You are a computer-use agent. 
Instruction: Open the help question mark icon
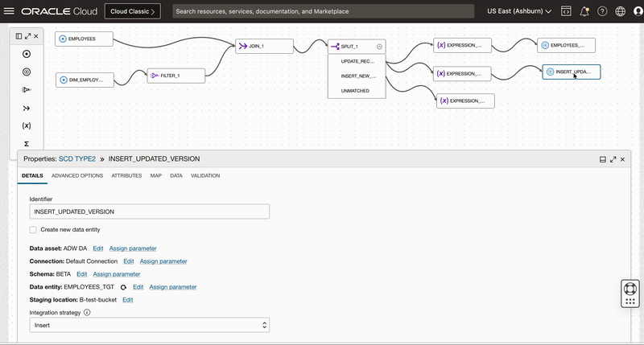[x=602, y=11]
